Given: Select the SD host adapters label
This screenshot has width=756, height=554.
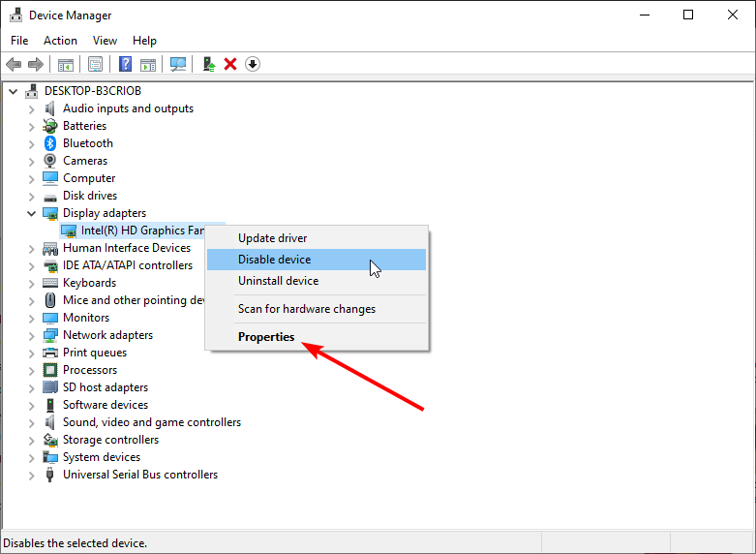Looking at the screenshot, I should (106, 387).
